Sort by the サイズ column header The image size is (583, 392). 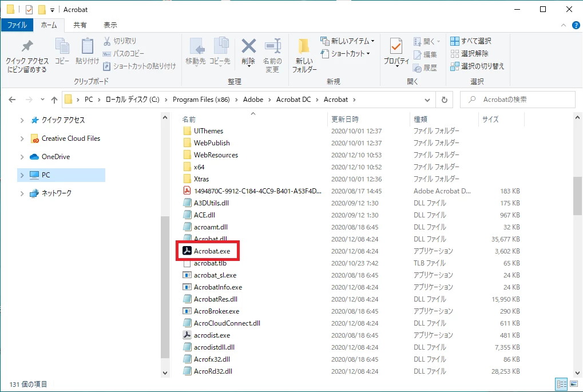[490, 120]
